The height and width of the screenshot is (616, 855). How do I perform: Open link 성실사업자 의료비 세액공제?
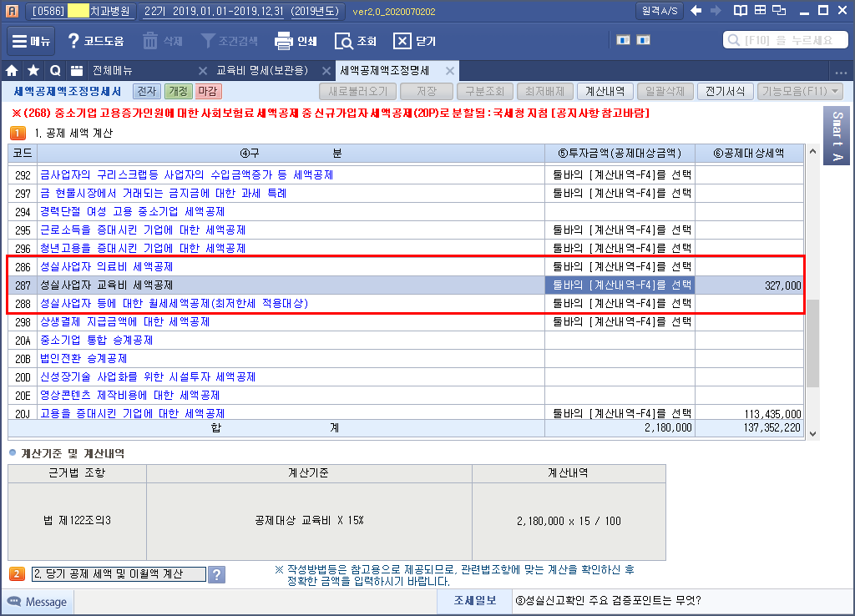tap(106, 266)
